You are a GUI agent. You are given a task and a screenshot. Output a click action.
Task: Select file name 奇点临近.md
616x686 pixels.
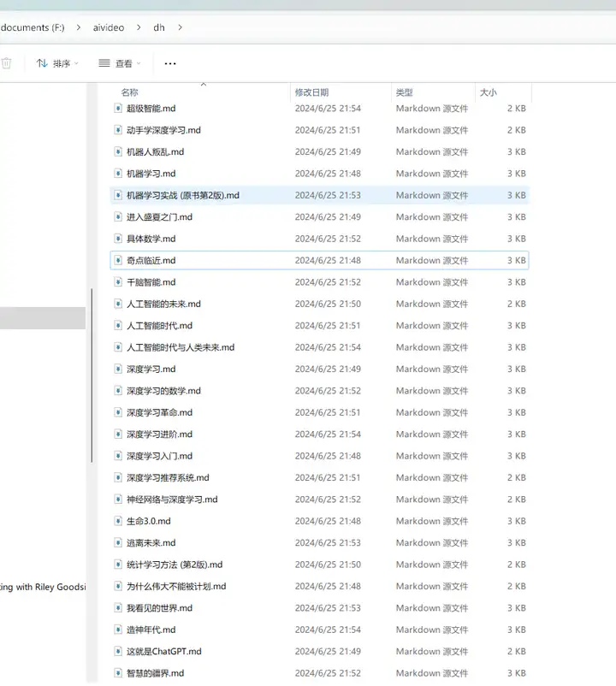click(x=151, y=260)
